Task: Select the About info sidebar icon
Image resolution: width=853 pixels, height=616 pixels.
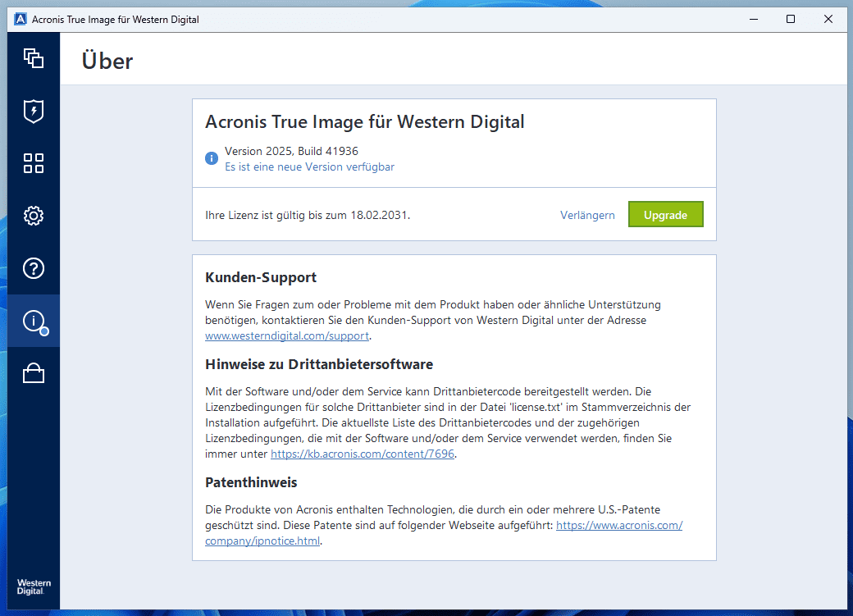Action: click(x=34, y=321)
